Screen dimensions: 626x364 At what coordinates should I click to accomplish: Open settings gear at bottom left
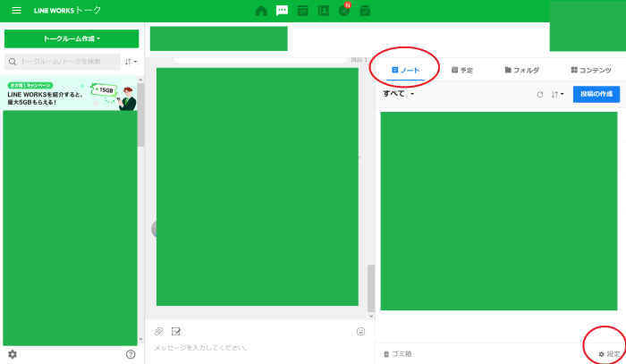click(x=13, y=354)
